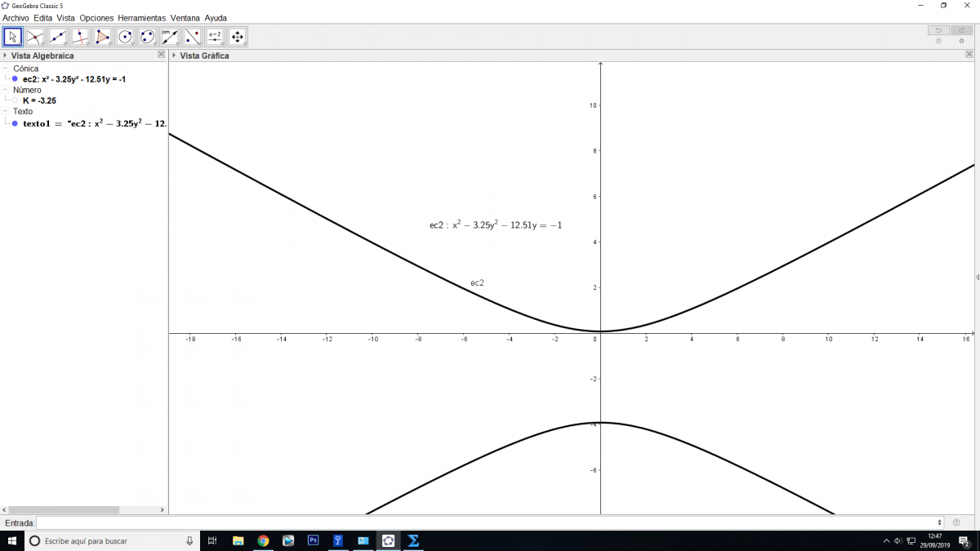The height and width of the screenshot is (551, 980).
Task: Open the Herramientas menu
Action: pyautogui.click(x=141, y=18)
